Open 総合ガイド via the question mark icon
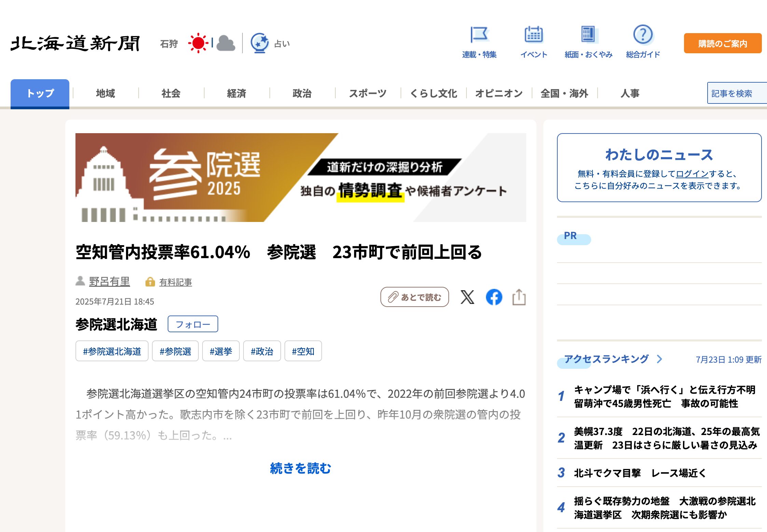The width and height of the screenshot is (767, 532). (x=643, y=36)
